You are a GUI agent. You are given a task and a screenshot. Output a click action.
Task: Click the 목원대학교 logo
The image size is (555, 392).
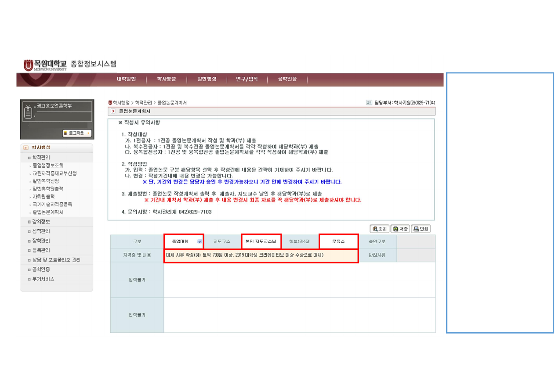tap(45, 65)
